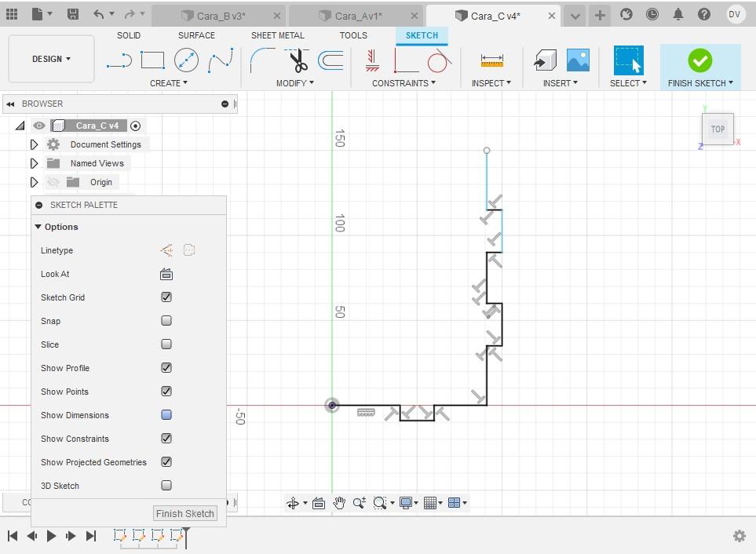
Task: Select the Fit Point Spline tool
Action: pos(221,60)
